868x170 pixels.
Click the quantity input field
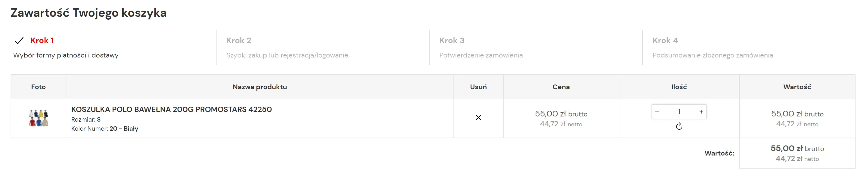(679, 112)
